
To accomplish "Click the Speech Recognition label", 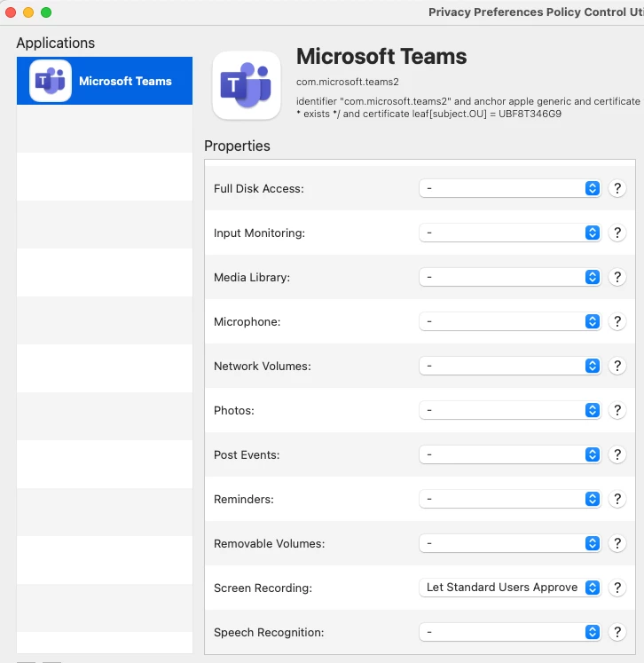I will coord(269,632).
